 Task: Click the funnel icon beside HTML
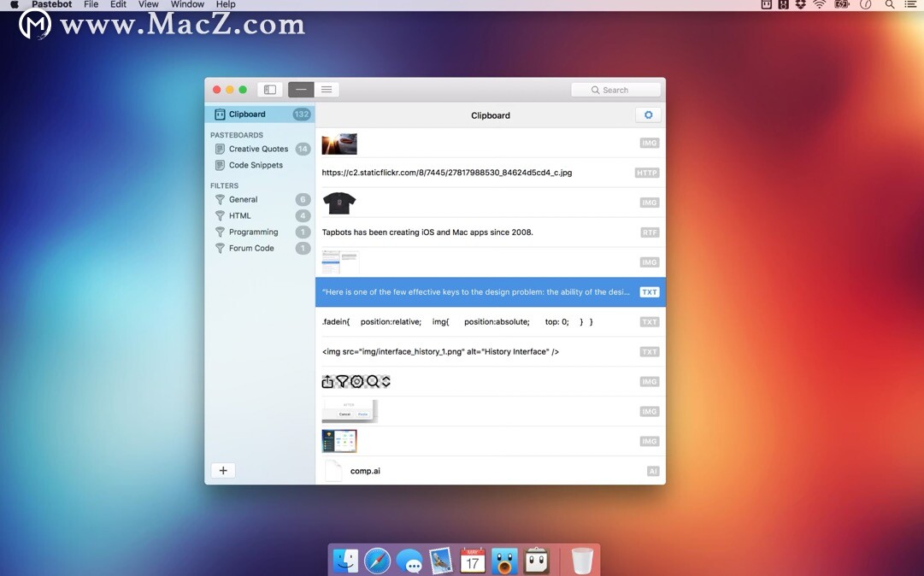[220, 216]
